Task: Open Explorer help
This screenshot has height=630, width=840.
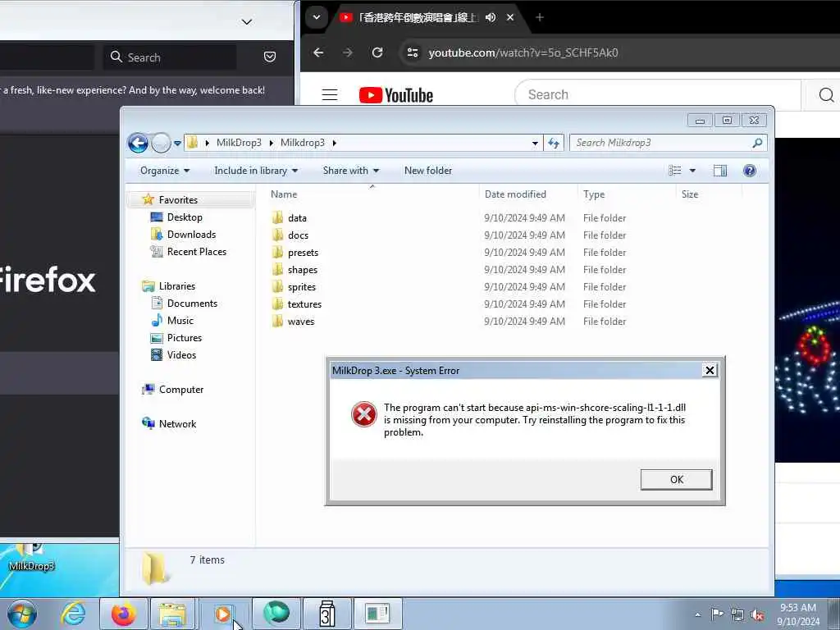Action: pos(750,171)
